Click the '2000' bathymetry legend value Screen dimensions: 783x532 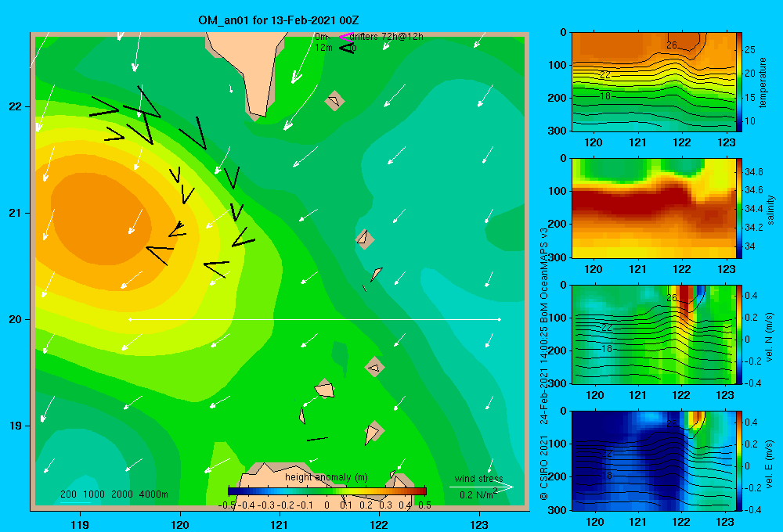[x=122, y=494]
